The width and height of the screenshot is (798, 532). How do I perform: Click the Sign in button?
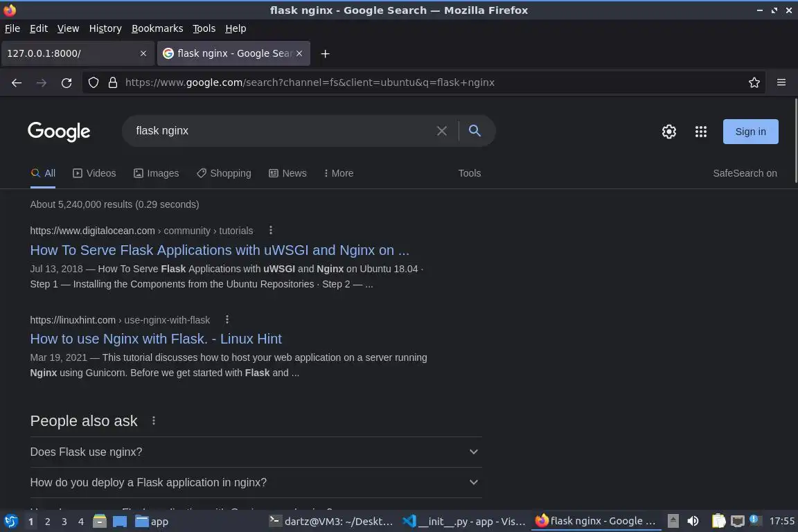tap(750, 132)
